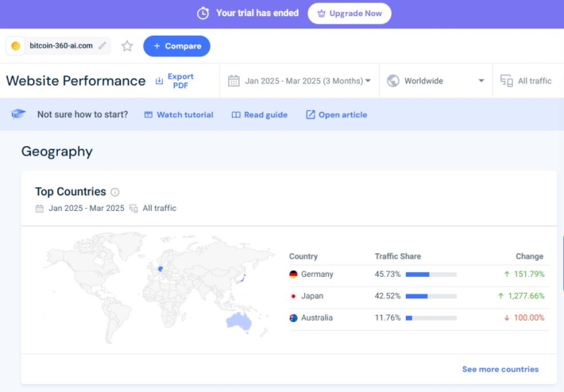The height and width of the screenshot is (392, 564).
Task: Click Japan highlighted on the world map
Action: pos(241,279)
